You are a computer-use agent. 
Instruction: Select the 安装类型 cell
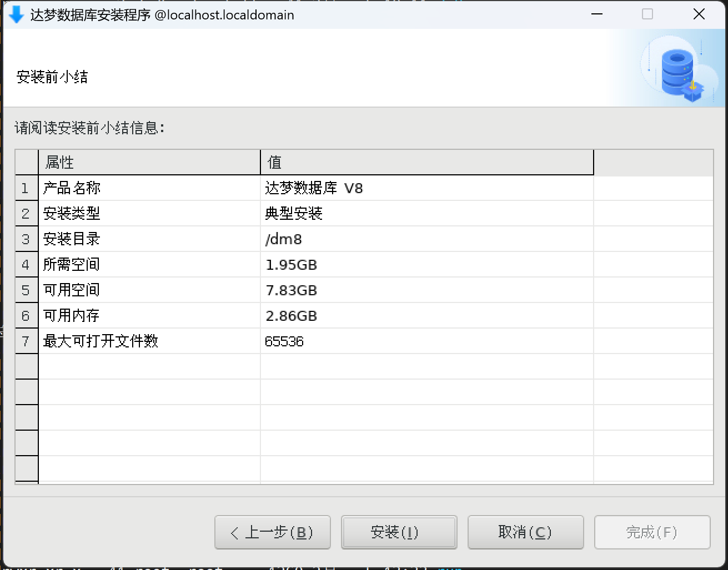coord(149,214)
